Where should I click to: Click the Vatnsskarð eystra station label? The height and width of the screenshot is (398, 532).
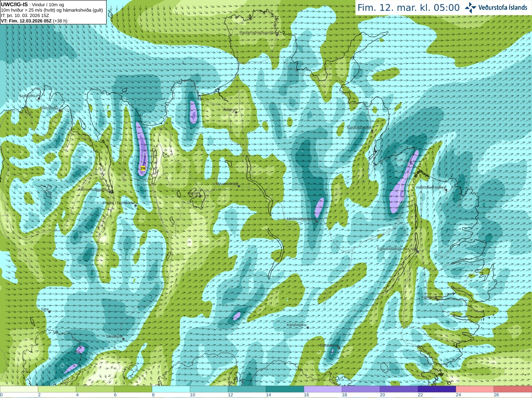click(x=431, y=187)
